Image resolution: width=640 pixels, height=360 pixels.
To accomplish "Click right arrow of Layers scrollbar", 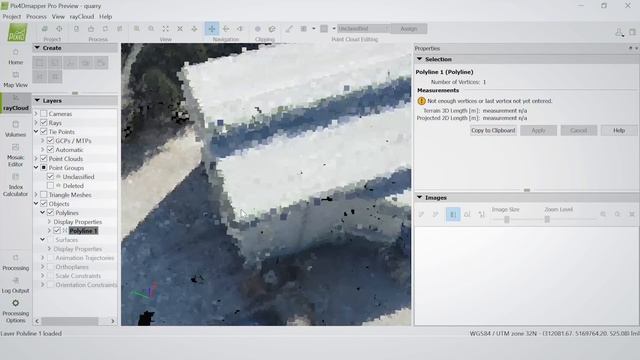I will point(113,321).
